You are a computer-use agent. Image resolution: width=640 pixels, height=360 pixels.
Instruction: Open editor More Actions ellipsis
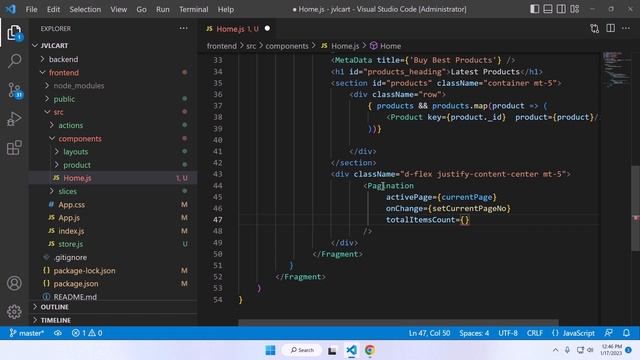626,28
